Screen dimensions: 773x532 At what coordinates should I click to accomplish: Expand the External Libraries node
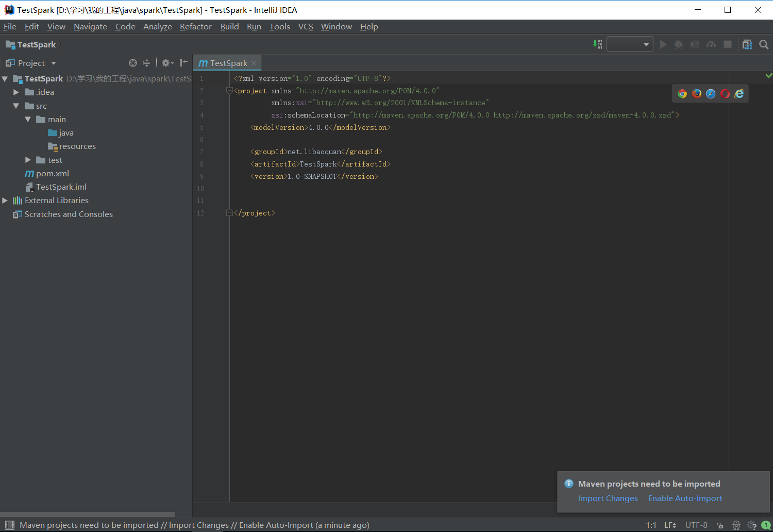pyautogui.click(x=5, y=200)
